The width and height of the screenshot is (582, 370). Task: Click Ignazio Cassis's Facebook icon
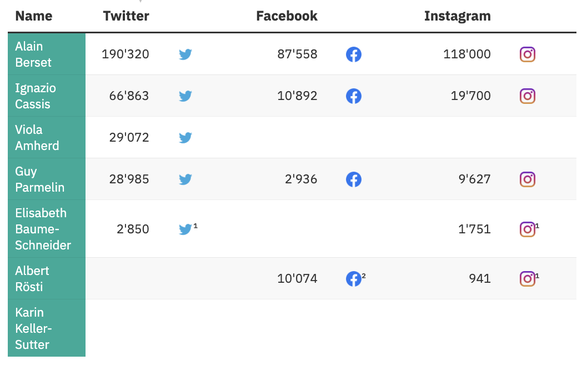pyautogui.click(x=354, y=96)
